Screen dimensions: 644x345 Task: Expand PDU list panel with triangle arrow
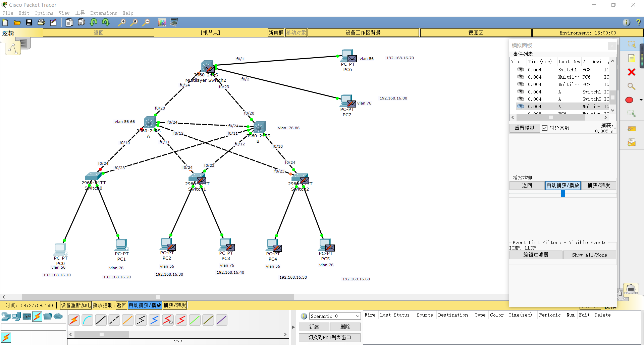click(293, 327)
